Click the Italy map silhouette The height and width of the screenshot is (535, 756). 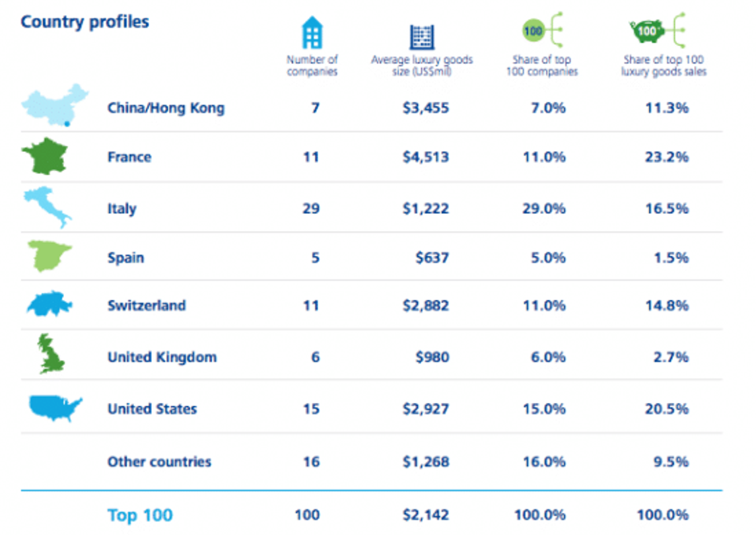(48, 207)
